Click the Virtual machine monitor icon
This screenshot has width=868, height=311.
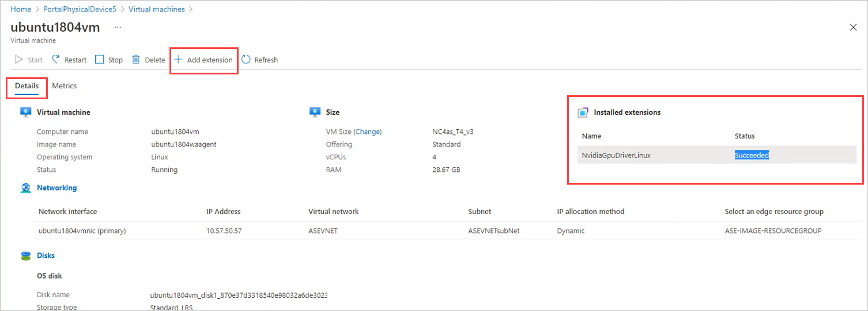pos(25,112)
